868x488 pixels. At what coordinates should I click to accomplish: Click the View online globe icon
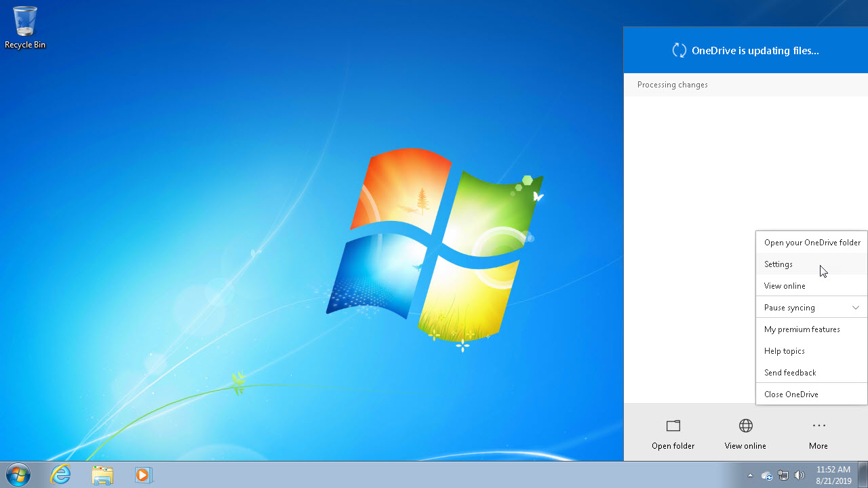(x=745, y=426)
